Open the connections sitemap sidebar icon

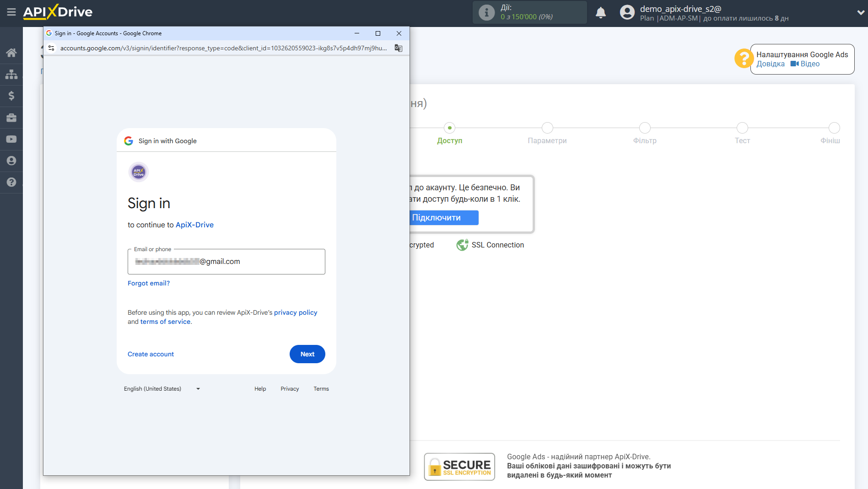(x=11, y=74)
